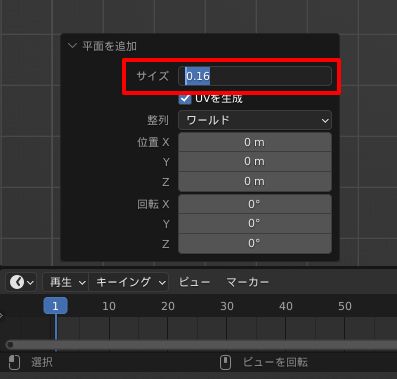Click the 回転 Z field showing 0°

tap(255, 243)
